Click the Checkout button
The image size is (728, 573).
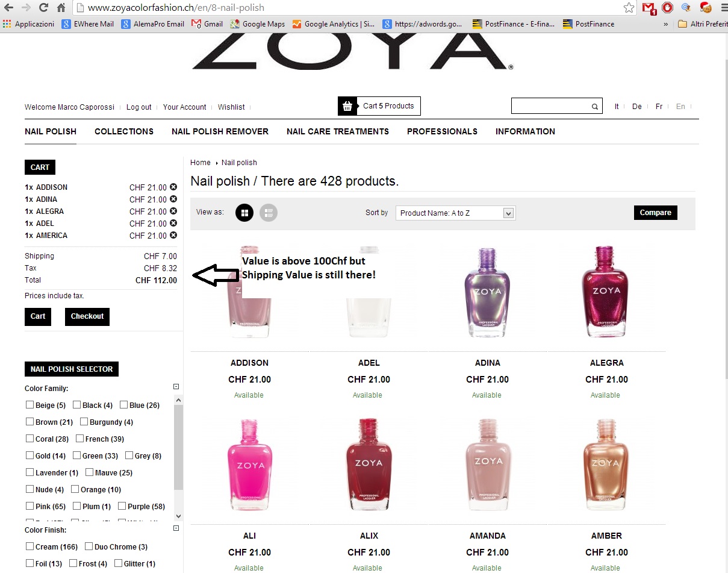click(87, 316)
